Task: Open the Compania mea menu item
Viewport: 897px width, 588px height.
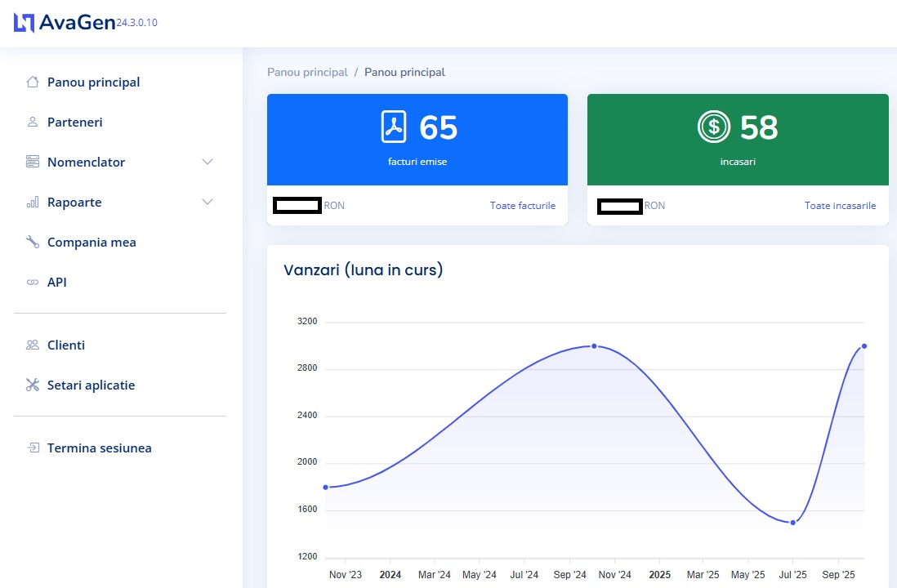Action: coord(91,242)
